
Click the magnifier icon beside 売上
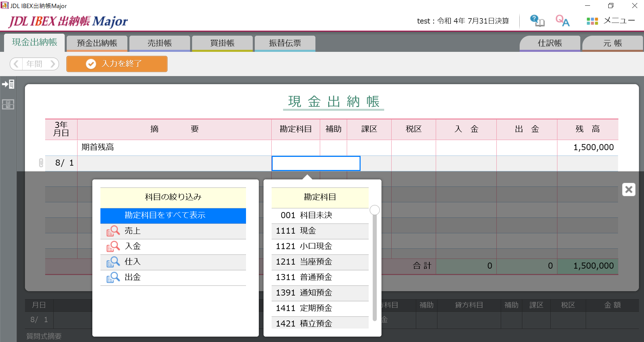point(113,231)
